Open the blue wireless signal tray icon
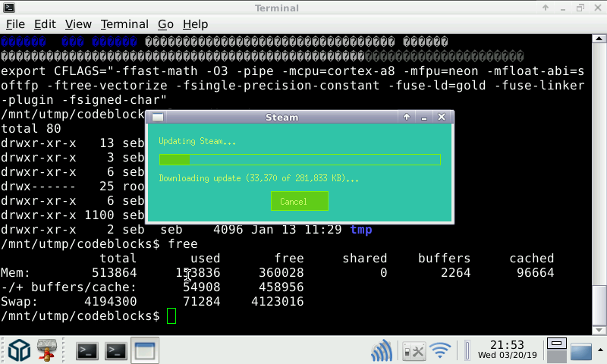607x364 pixels. coord(382,351)
